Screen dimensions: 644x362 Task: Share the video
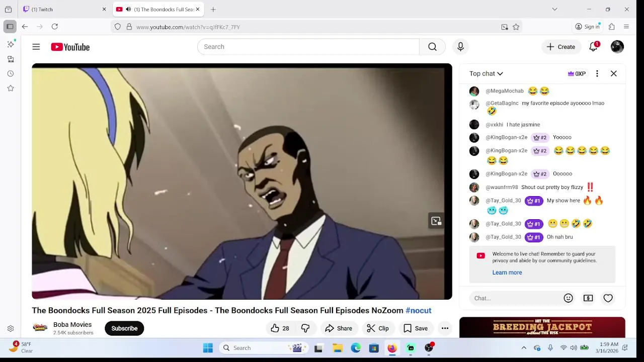click(x=339, y=328)
